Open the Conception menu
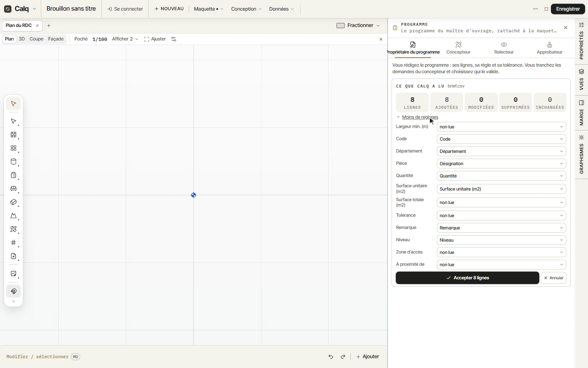This screenshot has height=368, width=588. pyautogui.click(x=246, y=9)
